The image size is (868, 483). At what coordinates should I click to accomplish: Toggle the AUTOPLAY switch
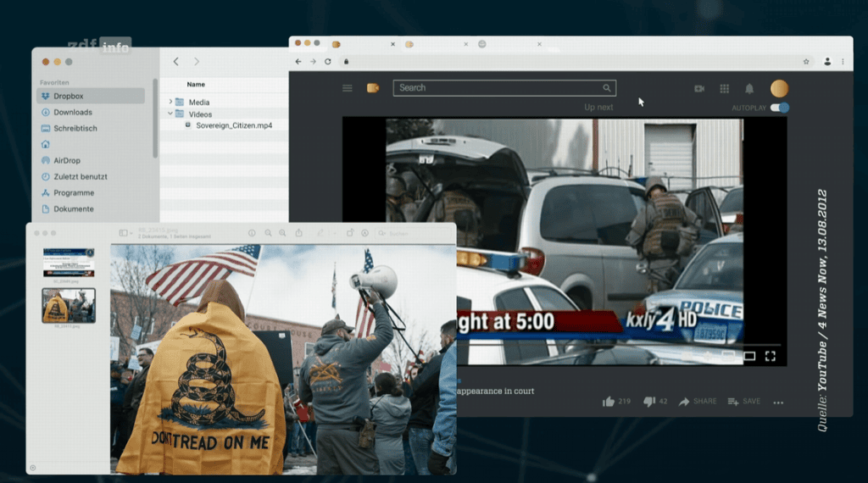coord(780,108)
